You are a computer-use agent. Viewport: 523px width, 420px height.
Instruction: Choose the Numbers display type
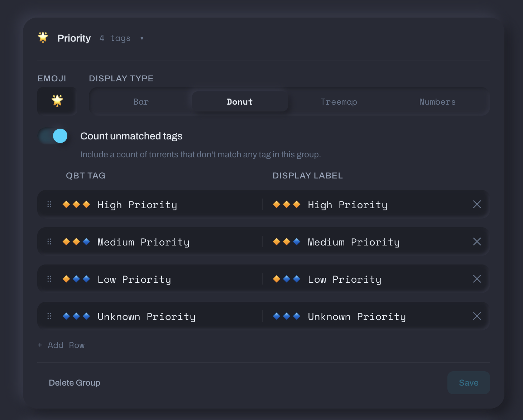pos(437,102)
